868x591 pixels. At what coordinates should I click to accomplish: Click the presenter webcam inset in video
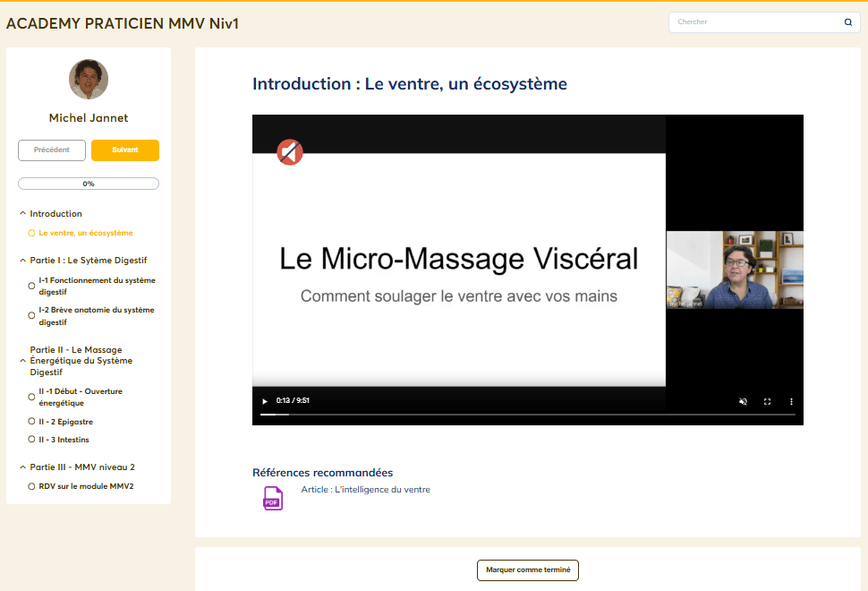tap(735, 270)
